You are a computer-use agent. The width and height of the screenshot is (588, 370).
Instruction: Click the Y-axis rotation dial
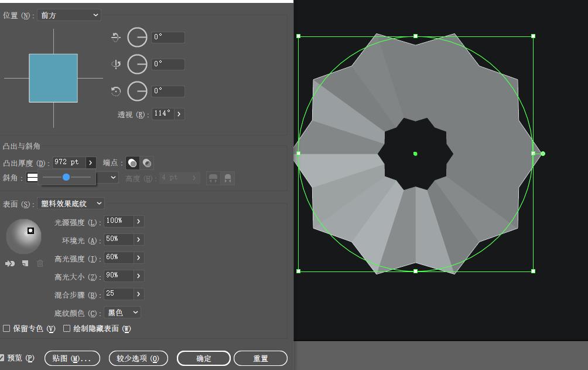coord(137,65)
